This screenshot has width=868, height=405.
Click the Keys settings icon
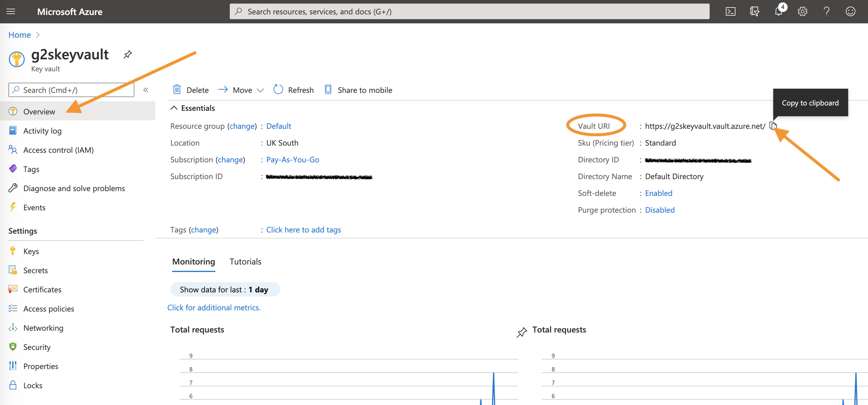(13, 250)
